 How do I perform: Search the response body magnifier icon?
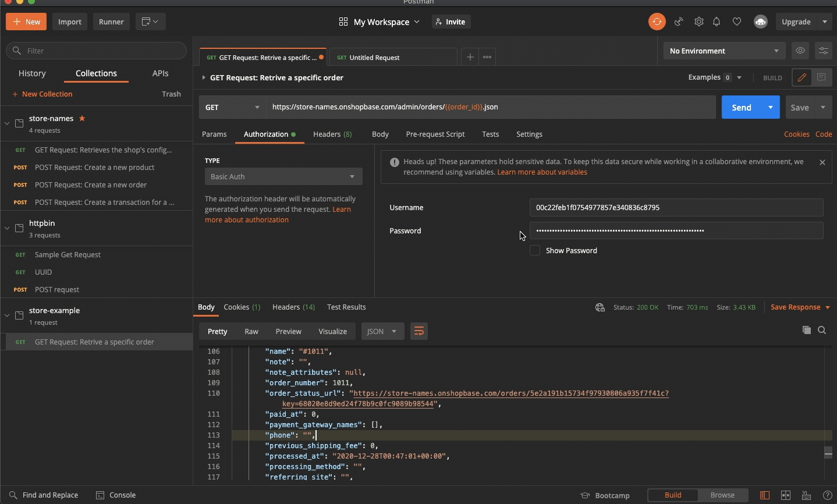(822, 330)
